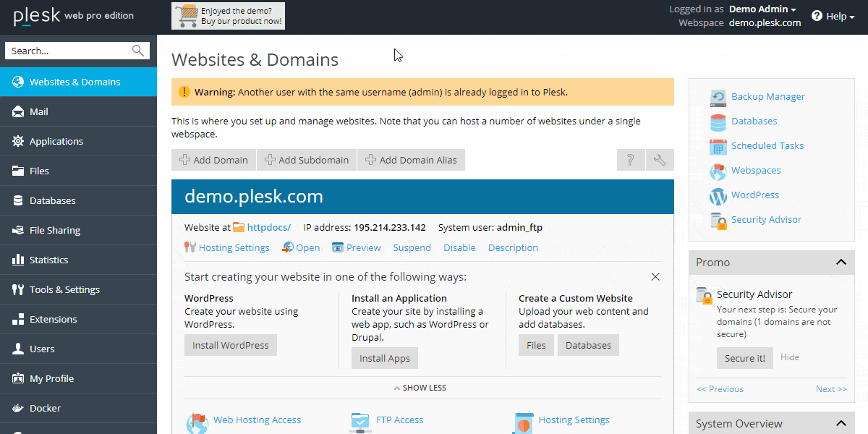
Task: Go to Files in the sidebar
Action: coord(78,171)
